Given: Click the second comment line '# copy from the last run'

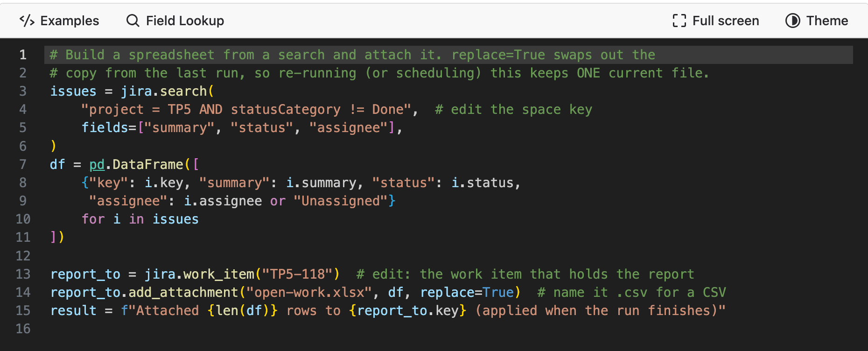Looking at the screenshot, I should coord(379,73).
